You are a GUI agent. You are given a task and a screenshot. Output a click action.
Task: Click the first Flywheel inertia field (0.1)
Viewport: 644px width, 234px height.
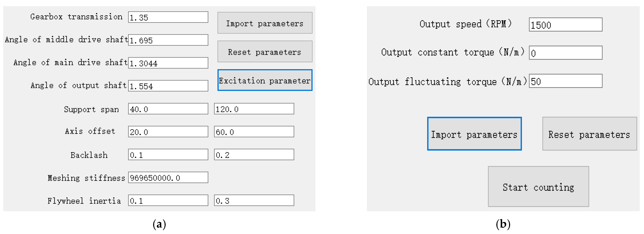click(168, 201)
